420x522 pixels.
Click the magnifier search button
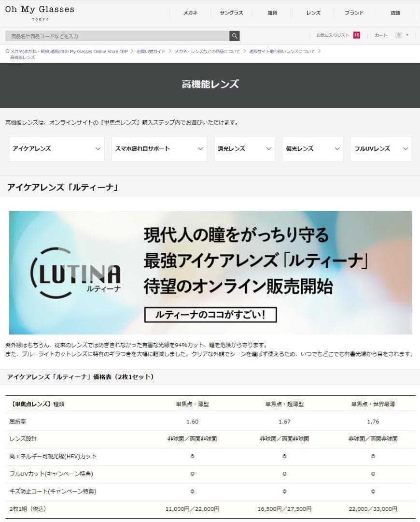pos(235,36)
